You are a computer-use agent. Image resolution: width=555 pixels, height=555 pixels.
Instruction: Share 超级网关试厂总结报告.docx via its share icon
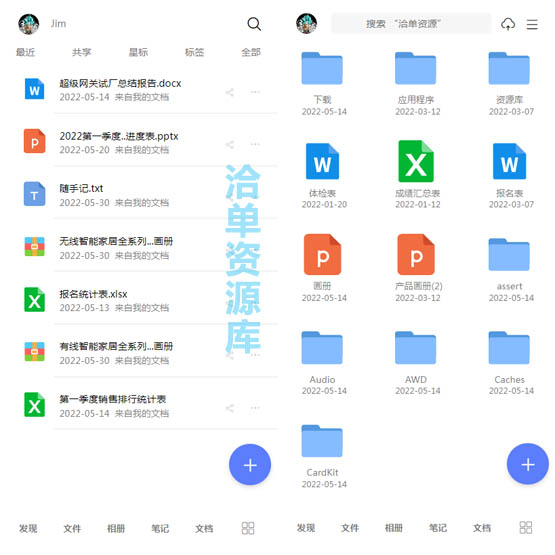coord(230,92)
